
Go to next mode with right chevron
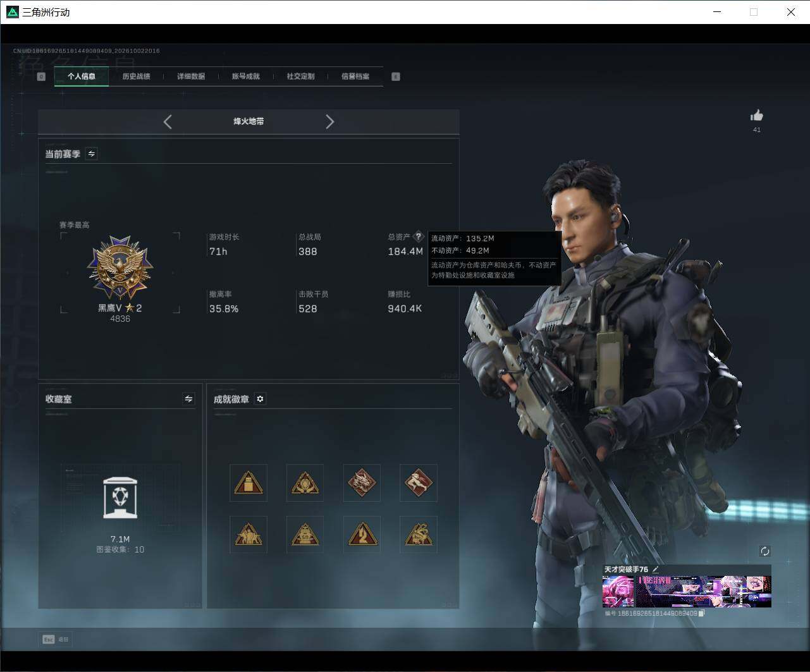click(x=329, y=122)
